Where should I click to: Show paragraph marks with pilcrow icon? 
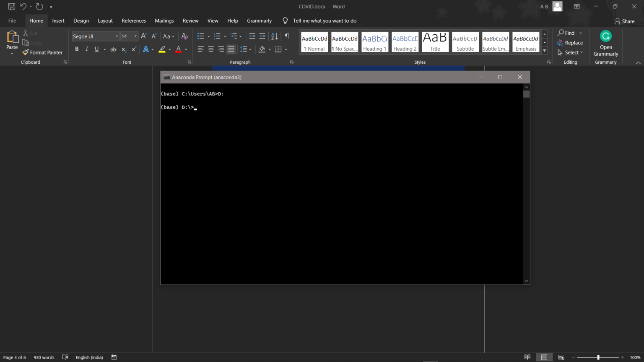coord(287,36)
